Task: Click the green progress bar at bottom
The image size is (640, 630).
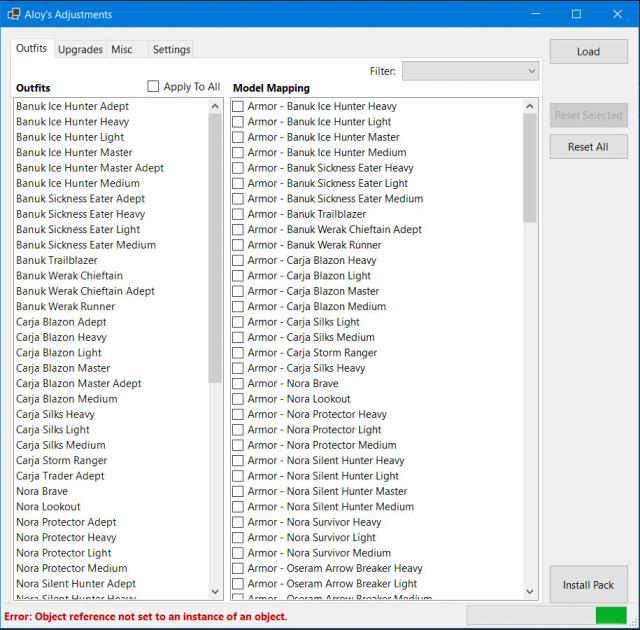Action: [x=611, y=615]
